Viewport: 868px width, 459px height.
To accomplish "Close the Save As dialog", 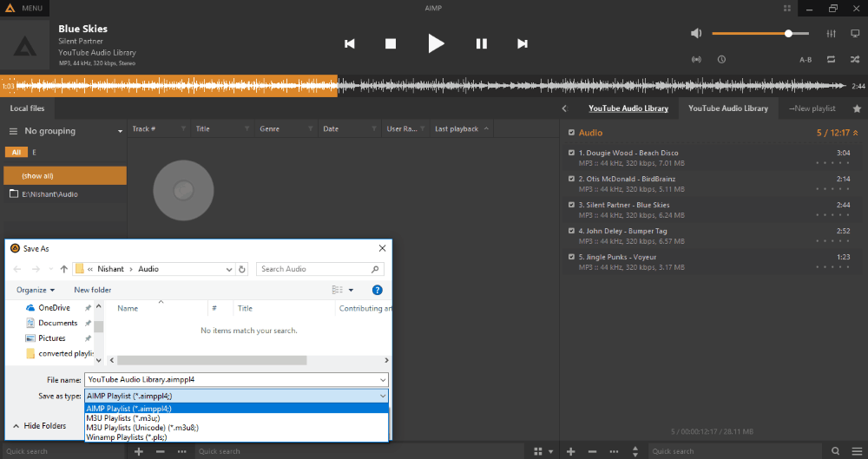I will (x=382, y=249).
